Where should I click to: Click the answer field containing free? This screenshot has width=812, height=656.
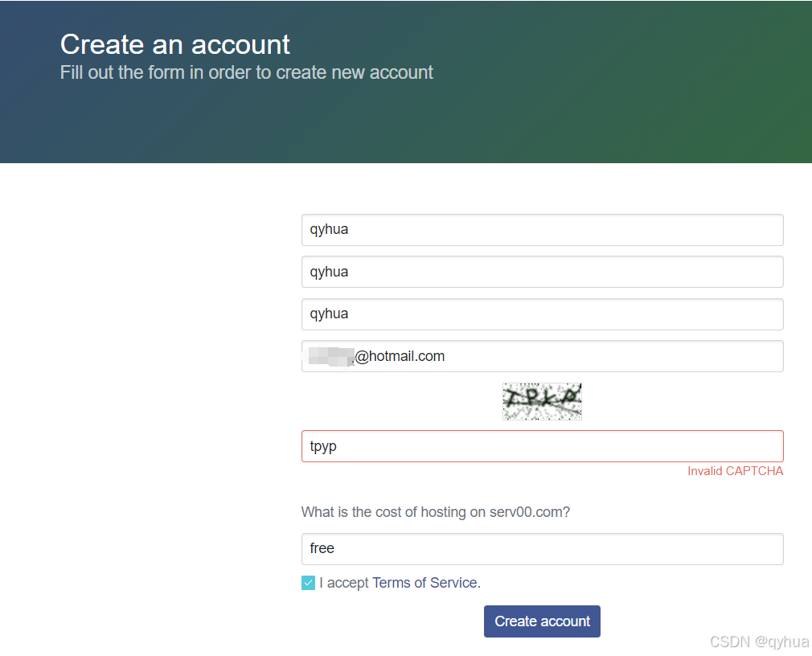tap(542, 549)
